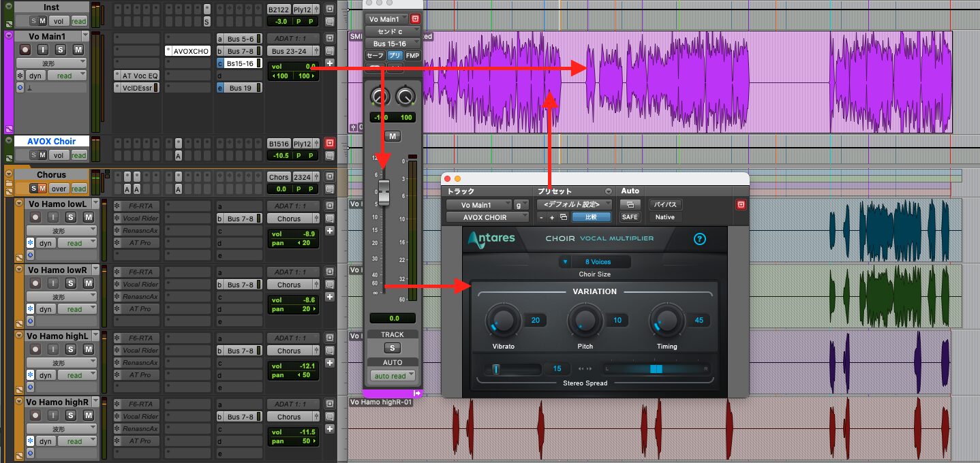
Task: Click record-enable on the Vo Main1 track
Action: click(25, 50)
